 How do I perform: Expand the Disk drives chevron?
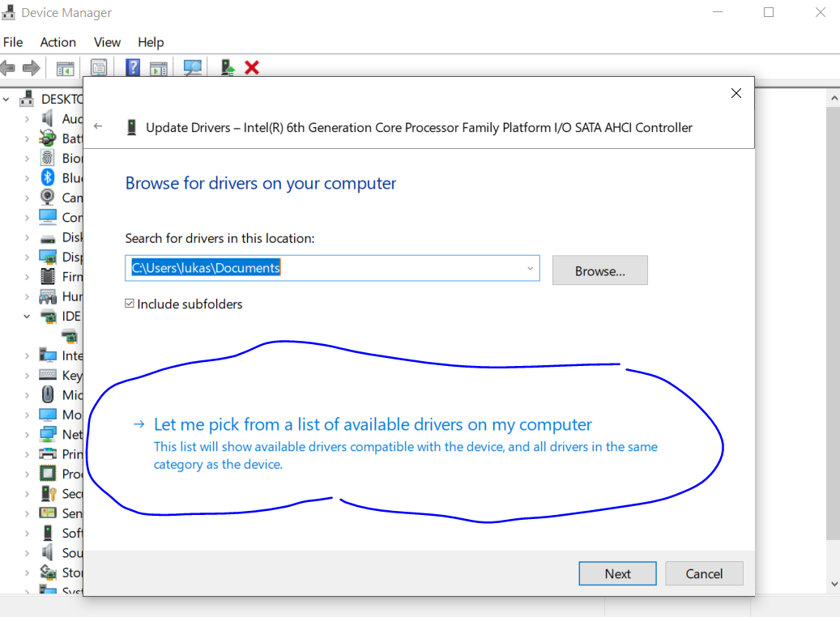(27, 237)
